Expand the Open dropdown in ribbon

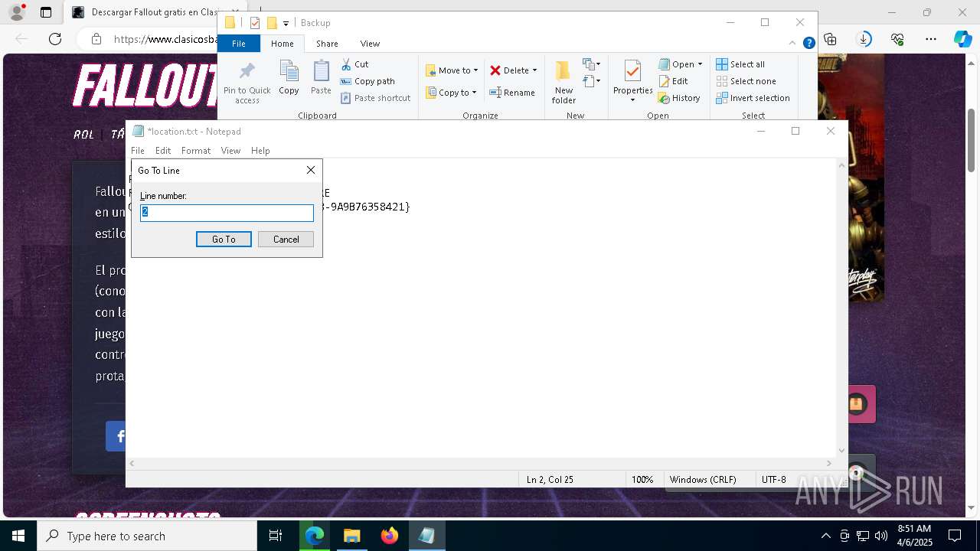tap(700, 64)
